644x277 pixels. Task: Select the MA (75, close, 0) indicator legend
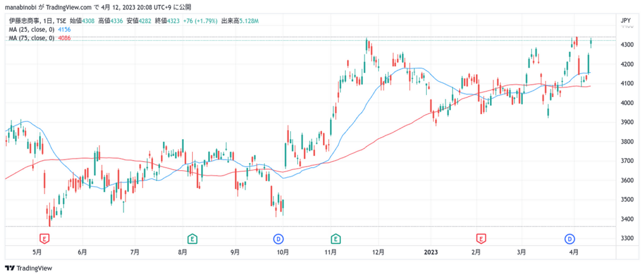pos(32,38)
